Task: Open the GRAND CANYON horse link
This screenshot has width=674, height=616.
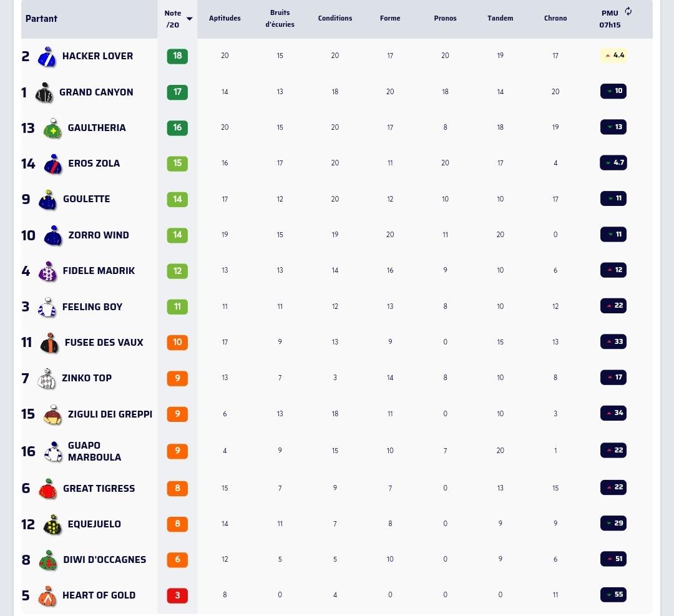Action: tap(96, 92)
